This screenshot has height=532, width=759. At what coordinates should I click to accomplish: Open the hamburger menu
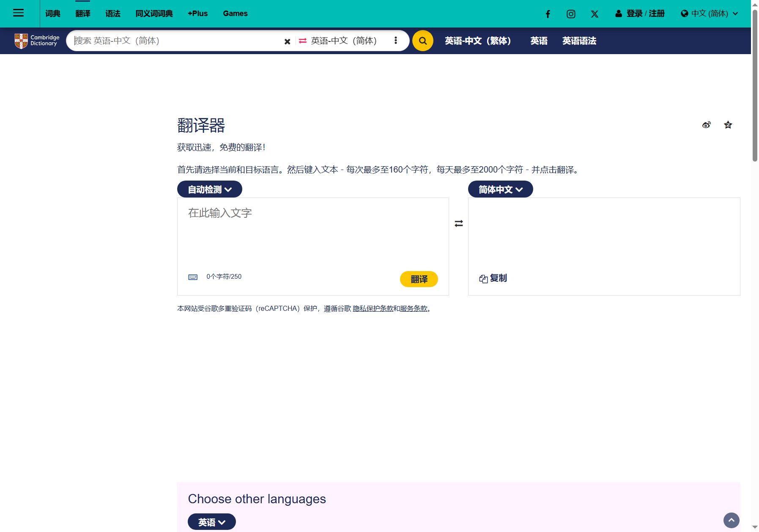tap(18, 13)
